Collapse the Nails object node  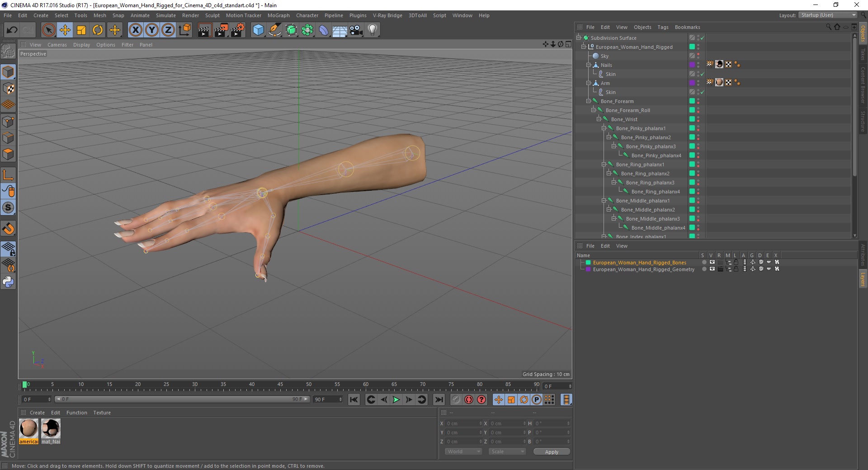[589, 65]
